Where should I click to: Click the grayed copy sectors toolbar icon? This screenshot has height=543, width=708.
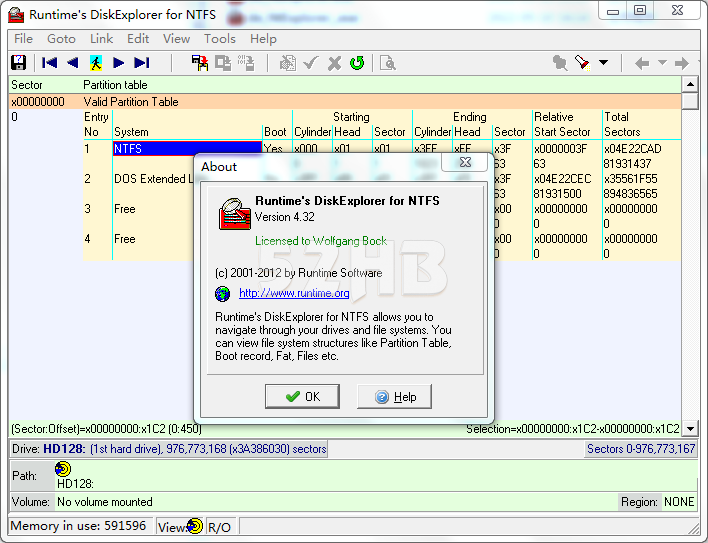pos(223,63)
